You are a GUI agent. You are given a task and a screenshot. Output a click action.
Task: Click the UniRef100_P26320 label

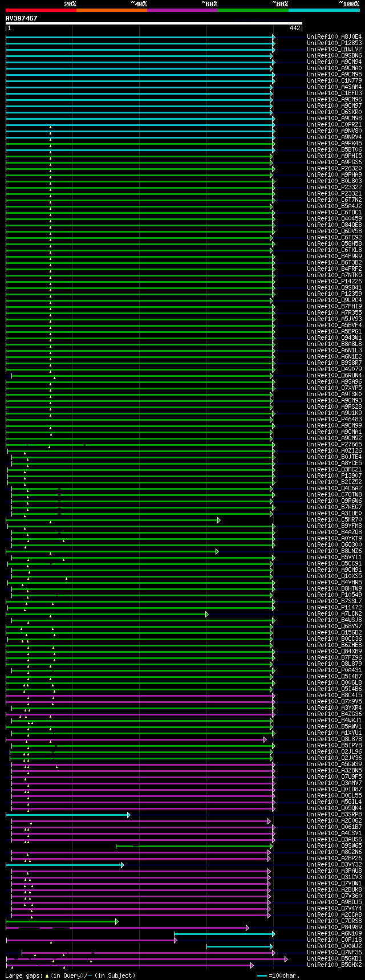(334, 169)
